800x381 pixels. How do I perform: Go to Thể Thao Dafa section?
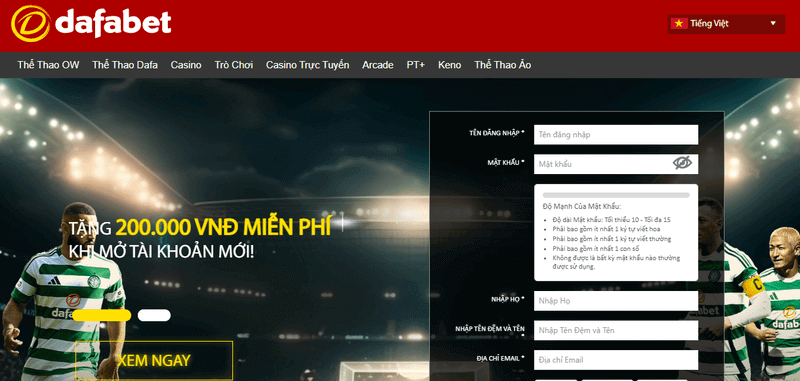tap(125, 65)
